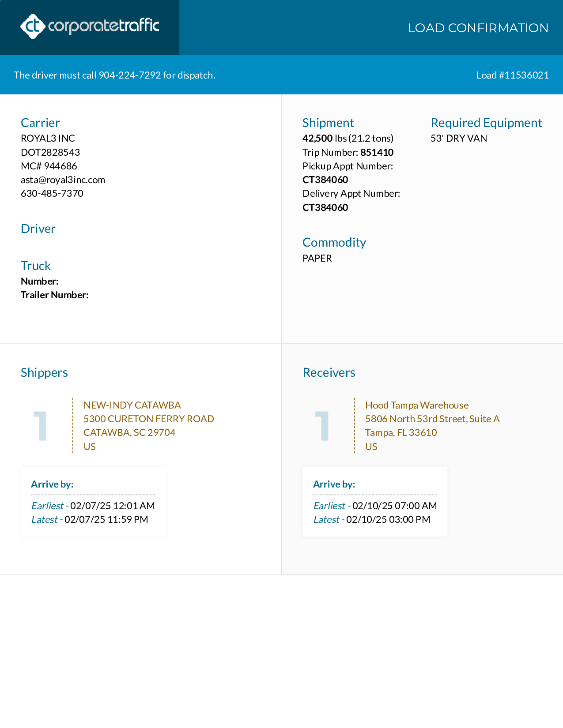This screenshot has width=563, height=728.
Task: Click MC# 944686 line
Action: (49, 166)
